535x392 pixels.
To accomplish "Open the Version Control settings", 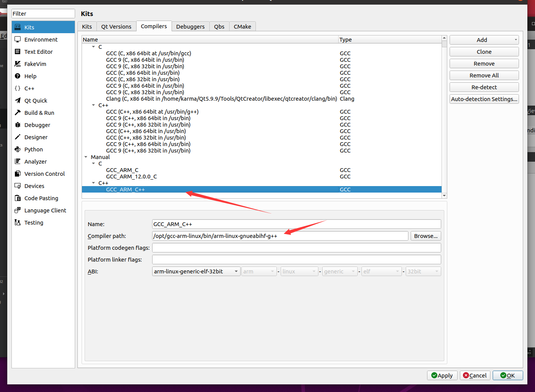I will [x=17, y=174].
